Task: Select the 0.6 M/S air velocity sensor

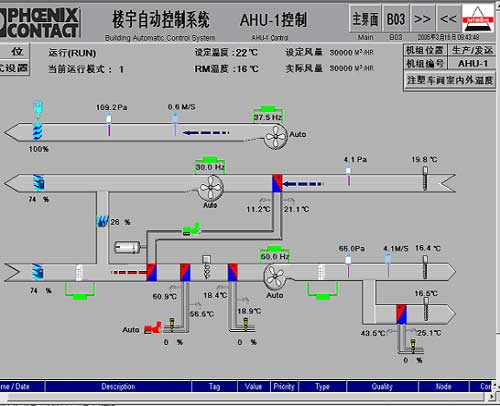Action: (175, 124)
